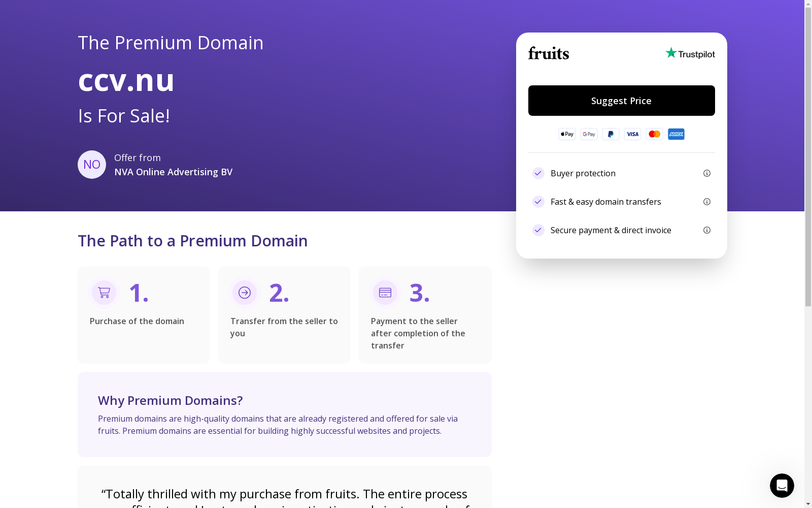Select the Visa card icon

coord(632,134)
